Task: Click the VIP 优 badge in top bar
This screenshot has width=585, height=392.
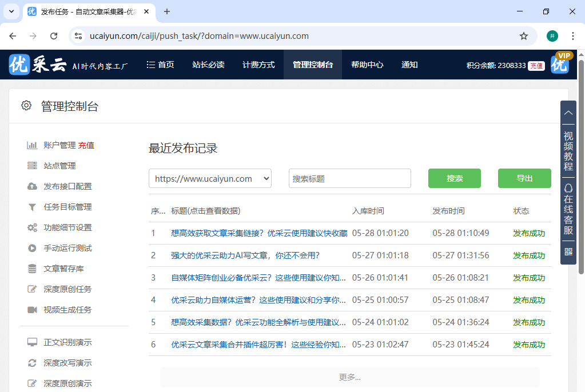Action: coord(559,65)
